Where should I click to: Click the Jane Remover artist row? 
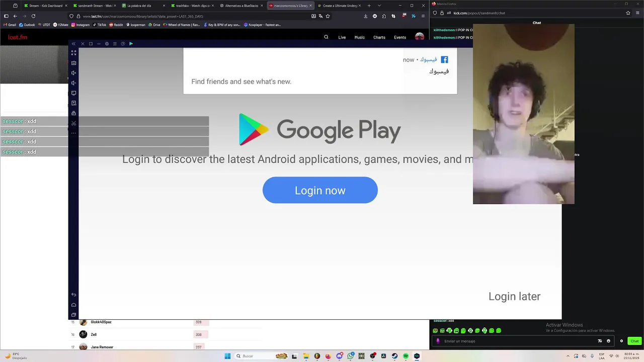click(166, 347)
